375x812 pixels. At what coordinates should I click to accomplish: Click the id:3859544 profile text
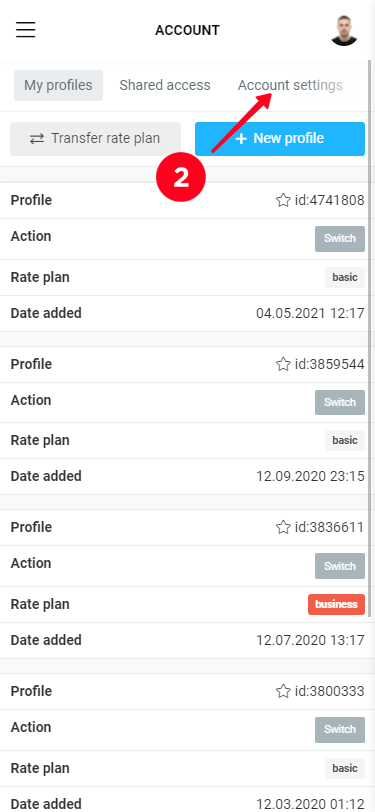coord(329,364)
